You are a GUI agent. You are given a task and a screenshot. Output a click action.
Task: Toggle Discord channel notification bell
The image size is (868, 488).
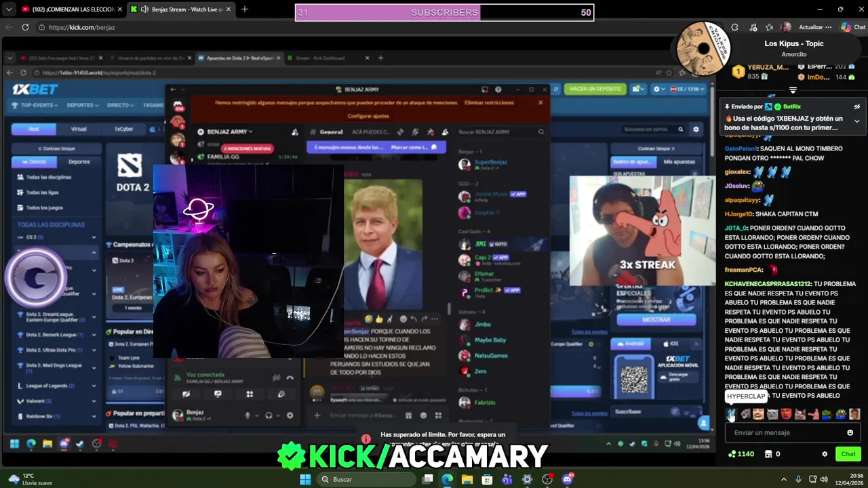tap(415, 132)
